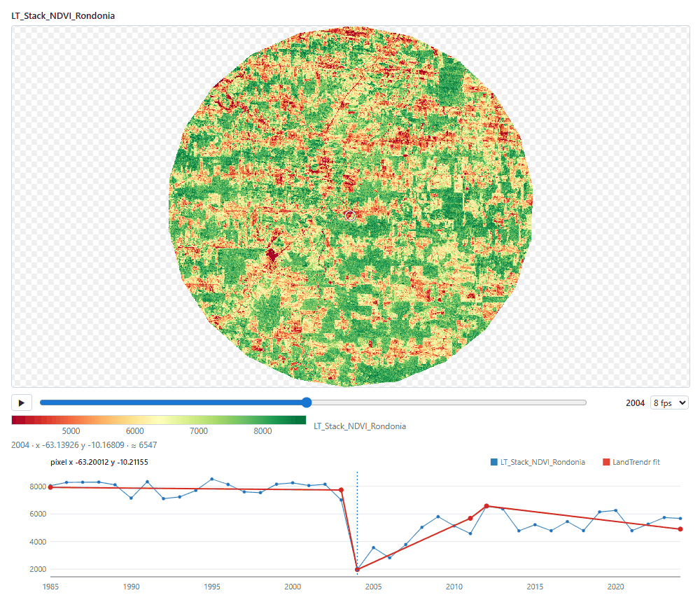Image resolution: width=700 pixels, height=602 pixels.
Task: Click the LT_Stack_NDVI_Rondonia label beside color ramp
Action: [x=360, y=426]
